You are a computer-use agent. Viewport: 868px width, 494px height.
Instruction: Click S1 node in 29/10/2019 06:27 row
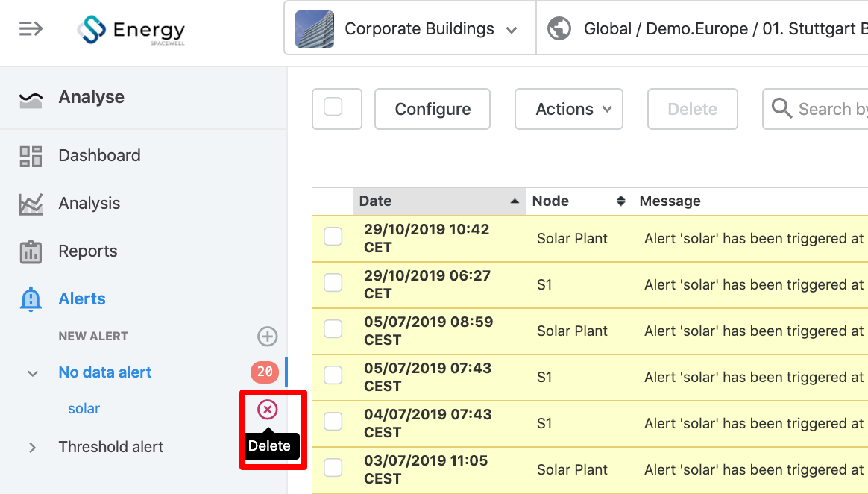click(x=544, y=284)
